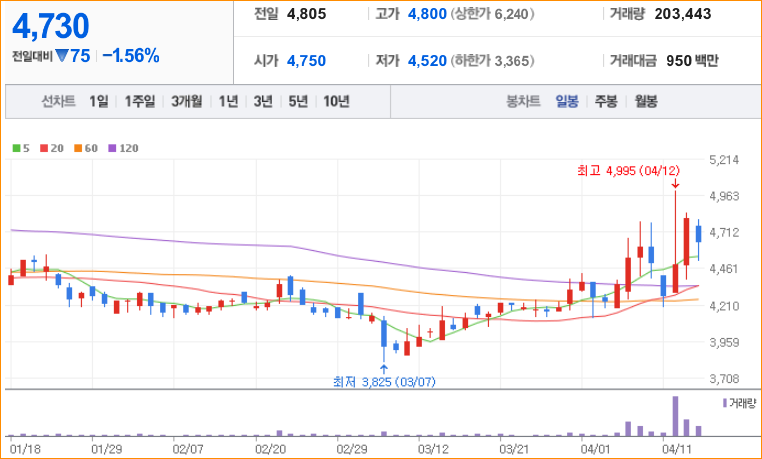Switch line chart to 1일 range
Image resolution: width=762 pixels, height=459 pixels.
[99, 101]
